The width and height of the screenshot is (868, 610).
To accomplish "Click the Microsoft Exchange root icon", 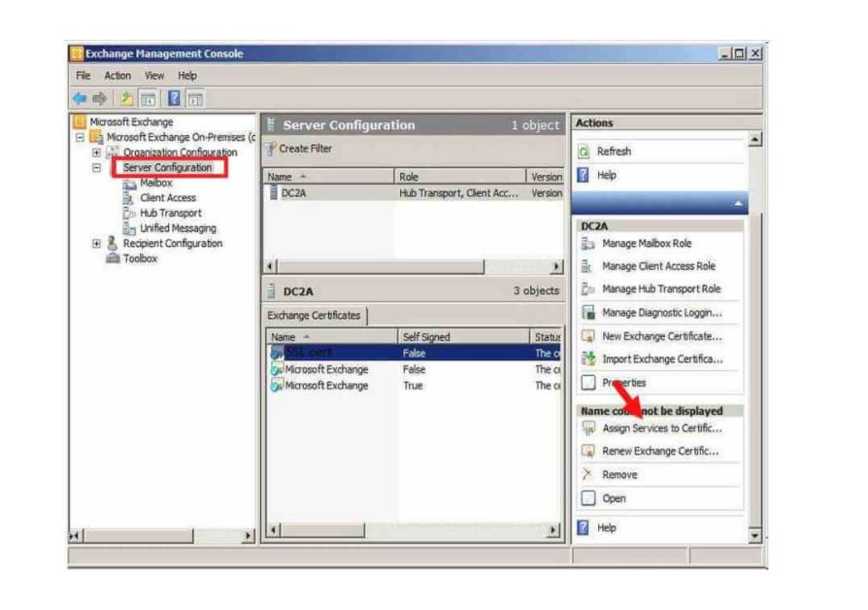I will click(80, 121).
